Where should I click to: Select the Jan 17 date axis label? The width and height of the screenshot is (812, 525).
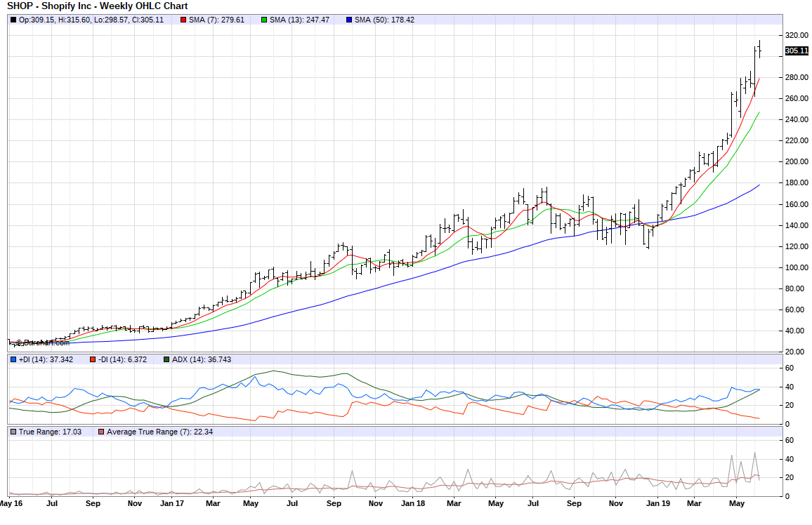(x=172, y=503)
